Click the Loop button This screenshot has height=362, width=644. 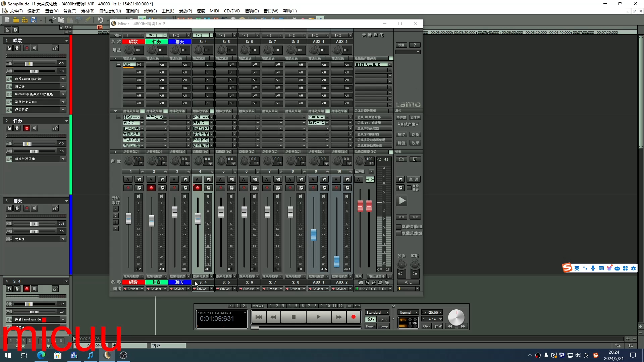[x=384, y=326]
